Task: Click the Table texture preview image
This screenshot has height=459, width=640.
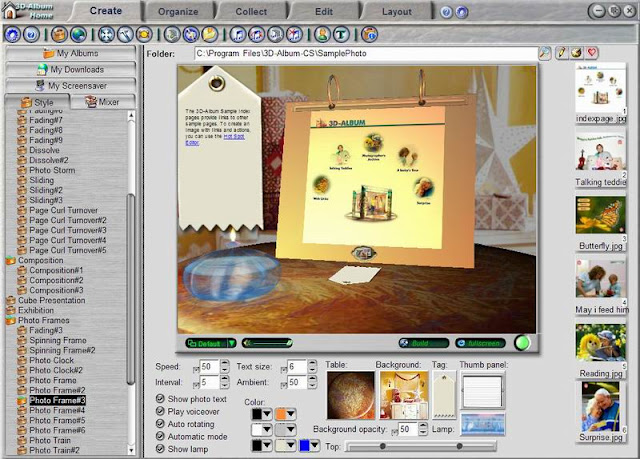Action: pos(351,395)
